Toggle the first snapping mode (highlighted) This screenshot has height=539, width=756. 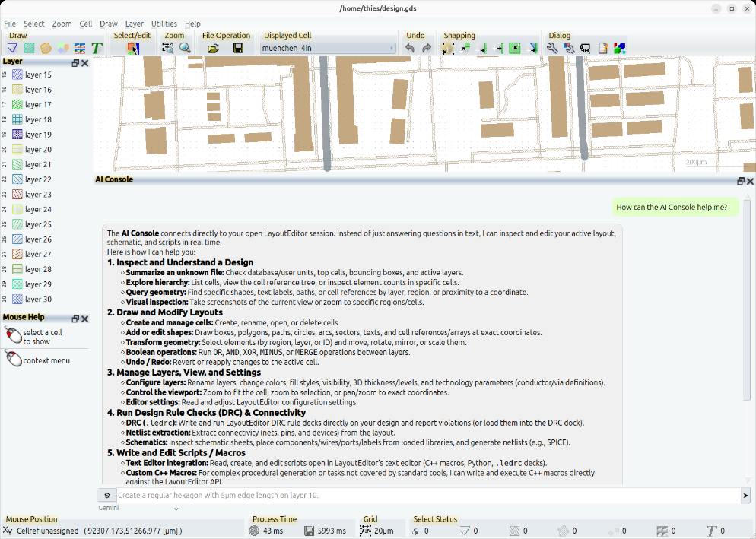point(447,48)
